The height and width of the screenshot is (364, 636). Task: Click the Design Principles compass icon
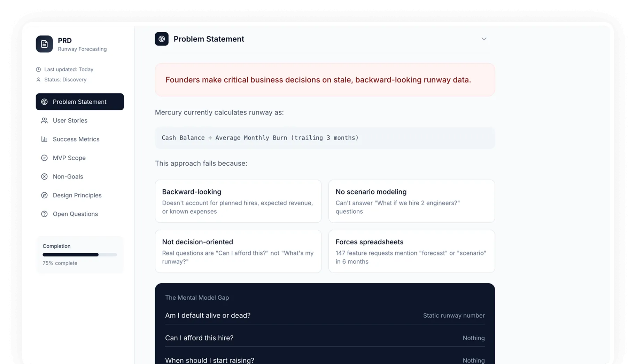pos(44,195)
